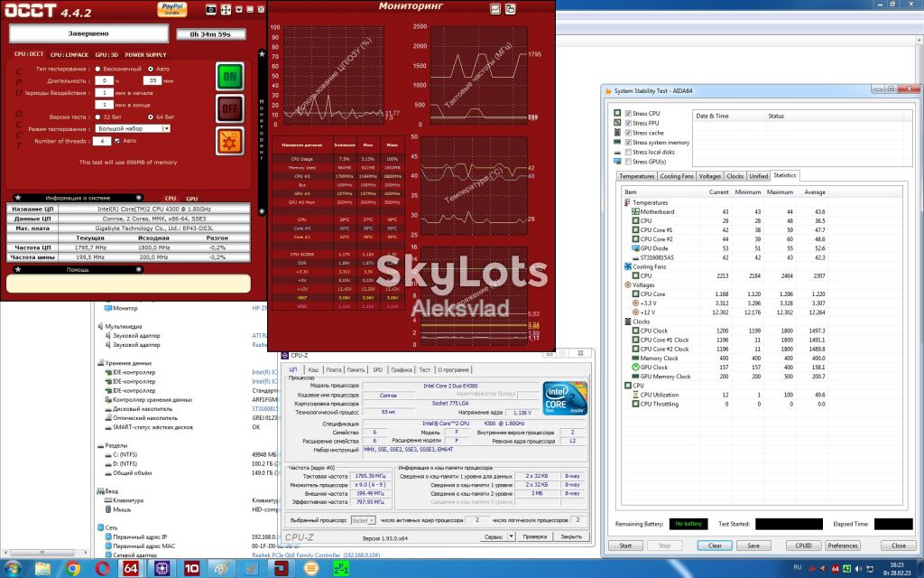This screenshot has height=578, width=924.
Task: Click the OCCT move-window cross-arrows icon
Action: point(226,9)
